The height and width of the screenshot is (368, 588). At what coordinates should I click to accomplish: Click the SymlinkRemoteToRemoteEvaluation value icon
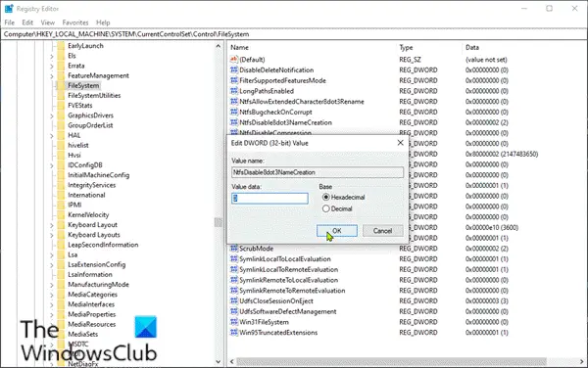[x=234, y=291]
